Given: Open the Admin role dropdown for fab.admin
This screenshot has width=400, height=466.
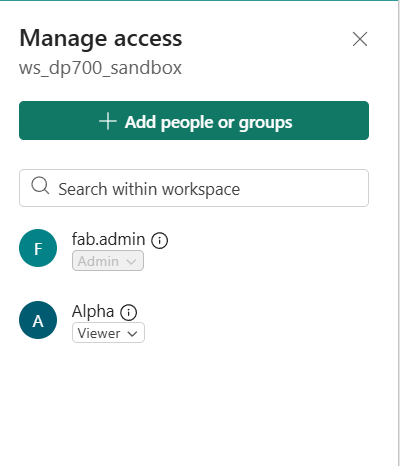Looking at the screenshot, I should 108,261.
